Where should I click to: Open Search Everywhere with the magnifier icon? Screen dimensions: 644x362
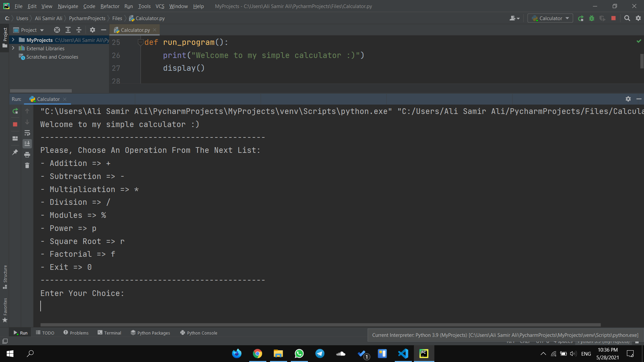coord(627,18)
